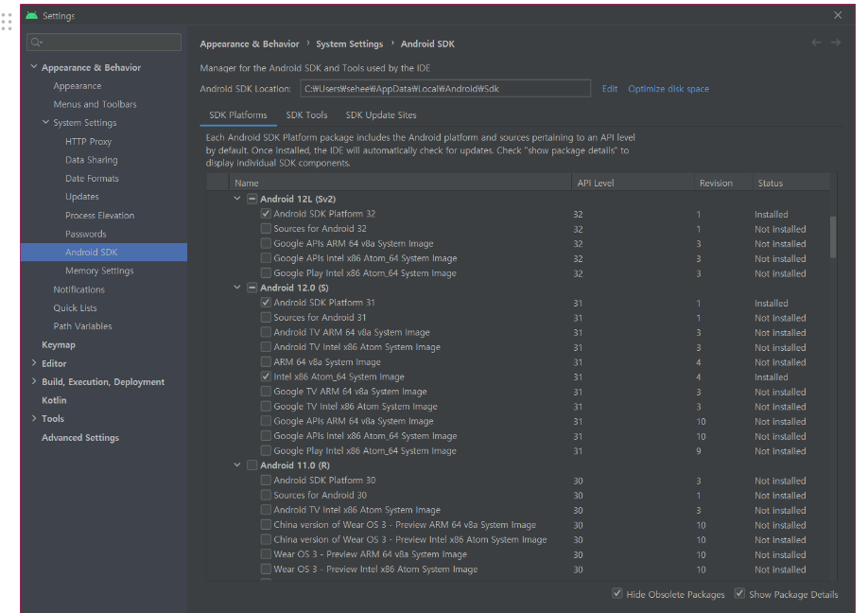Image resolution: width=868 pixels, height=613 pixels.
Task: Select Passwords settings
Action: tap(86, 234)
